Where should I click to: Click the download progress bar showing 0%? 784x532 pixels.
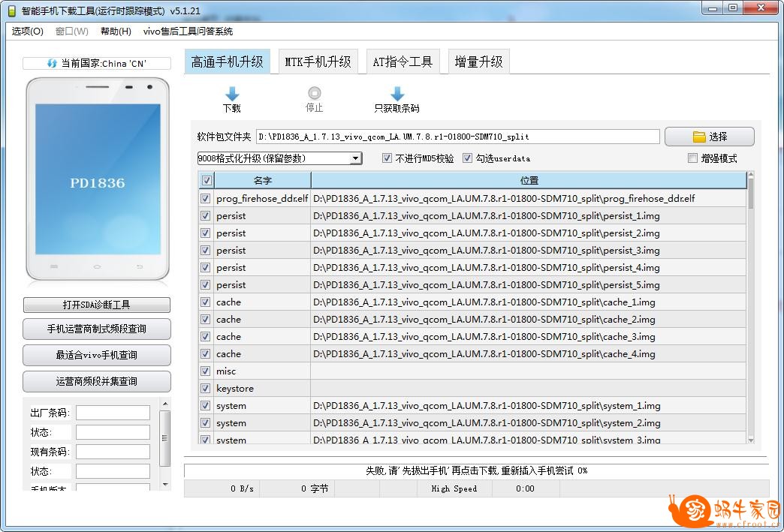(476, 470)
